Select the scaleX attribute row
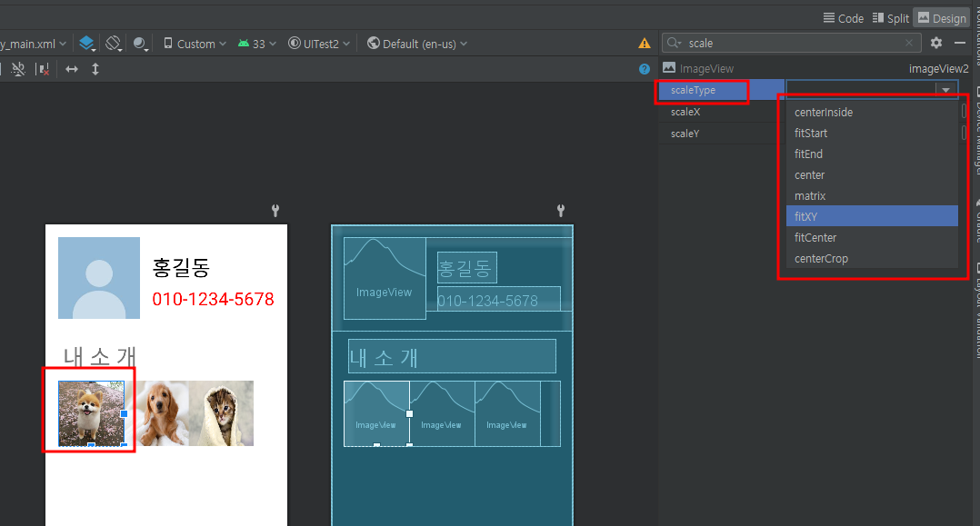This screenshot has width=980, height=526. click(721, 112)
